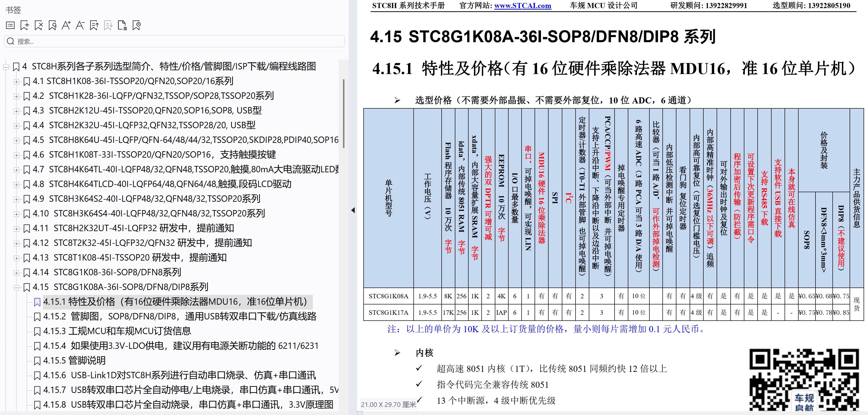Select bookmark 4.15.8 3.3V原理图
This screenshot has height=415, width=868.
tap(188, 405)
